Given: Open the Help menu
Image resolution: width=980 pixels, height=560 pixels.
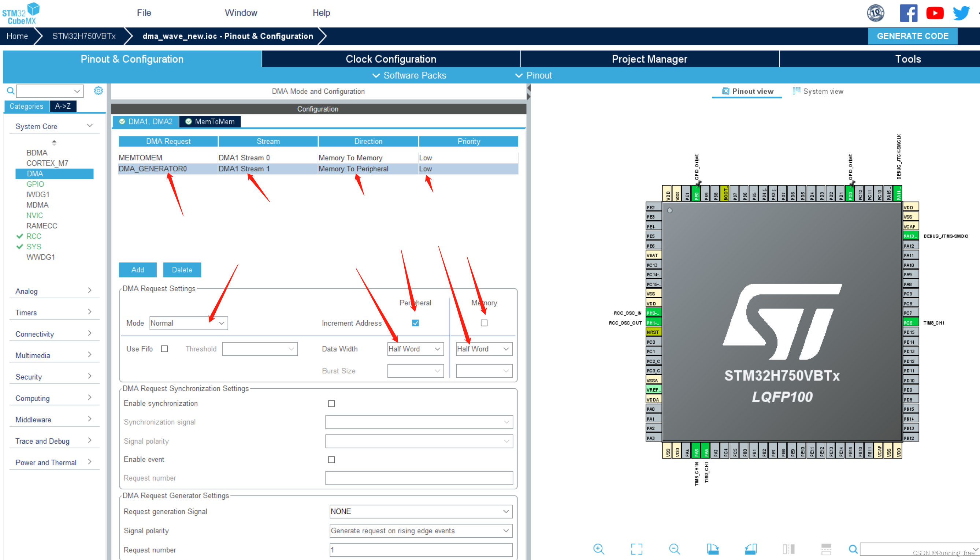Looking at the screenshot, I should 321,13.
